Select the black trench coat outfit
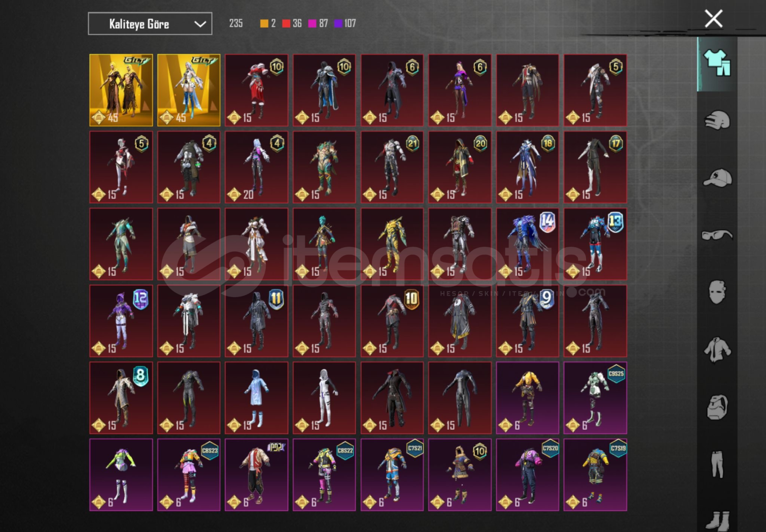The height and width of the screenshot is (532, 766). [392, 398]
